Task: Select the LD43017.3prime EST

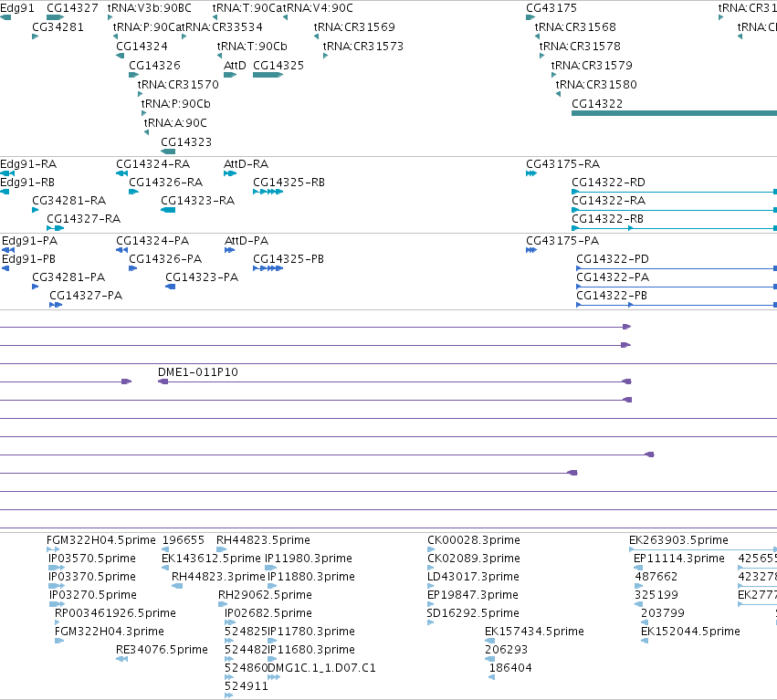Action: tap(431, 586)
